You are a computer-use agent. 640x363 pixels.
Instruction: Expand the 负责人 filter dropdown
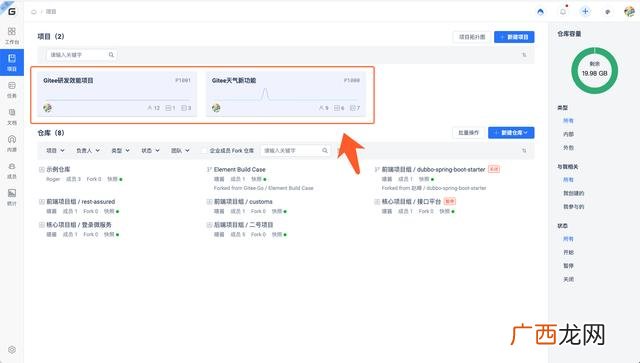[88, 151]
